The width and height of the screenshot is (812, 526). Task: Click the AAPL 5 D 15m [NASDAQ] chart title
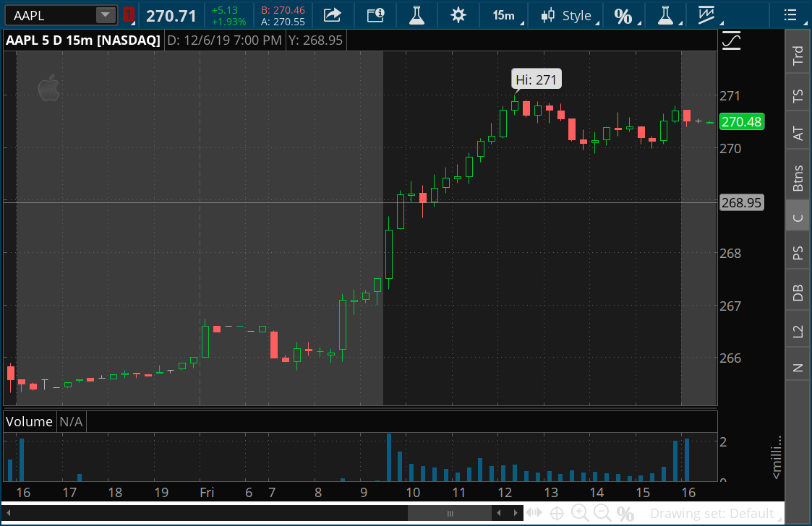(83, 40)
